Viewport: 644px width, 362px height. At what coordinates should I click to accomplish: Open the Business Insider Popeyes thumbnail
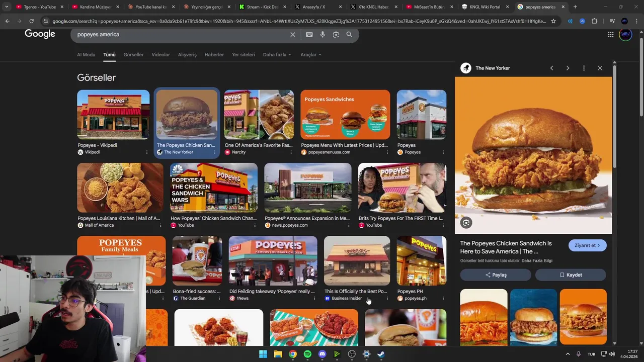(x=357, y=260)
